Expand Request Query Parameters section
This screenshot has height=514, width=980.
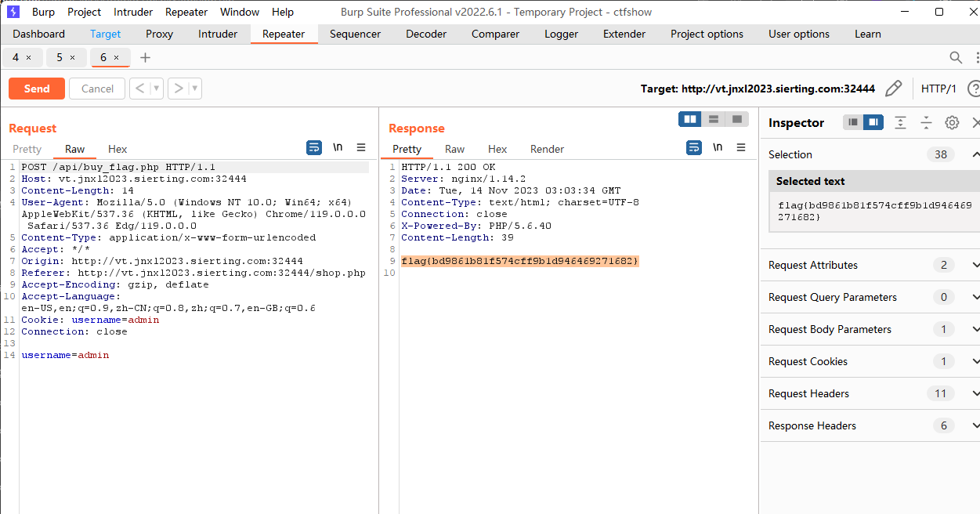[975, 297]
